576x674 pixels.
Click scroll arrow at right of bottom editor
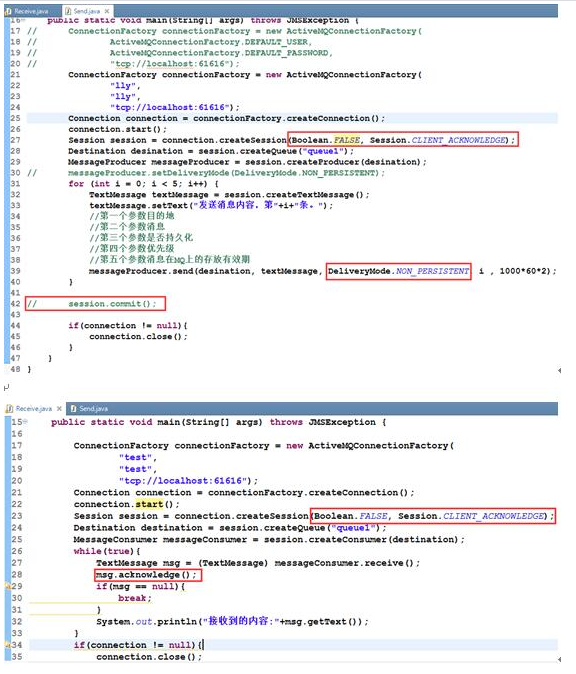point(559,659)
